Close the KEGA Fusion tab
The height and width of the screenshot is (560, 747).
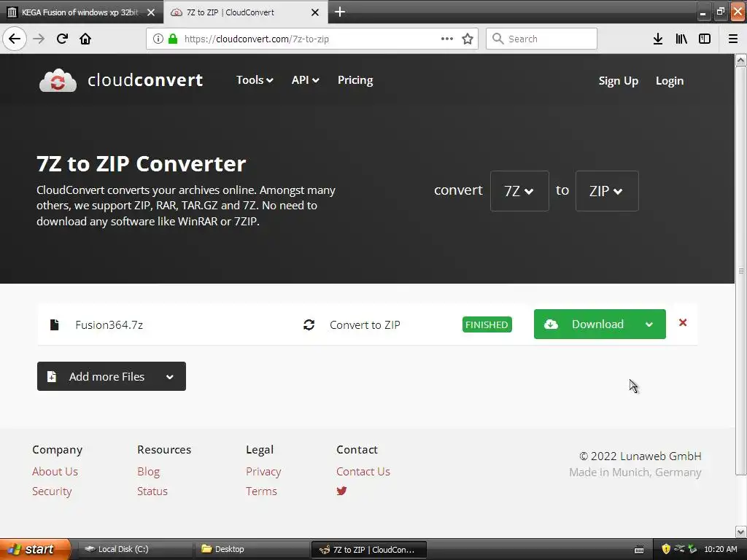coord(151,12)
